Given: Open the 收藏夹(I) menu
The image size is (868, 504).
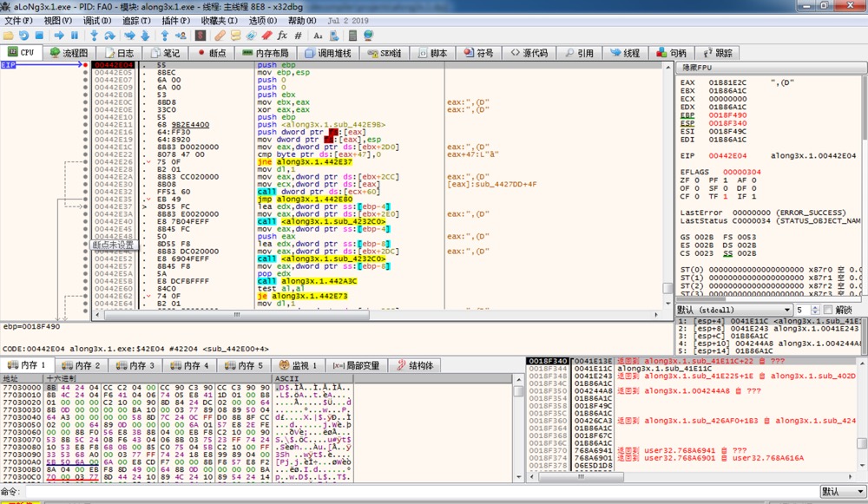Looking at the screenshot, I should [220, 21].
